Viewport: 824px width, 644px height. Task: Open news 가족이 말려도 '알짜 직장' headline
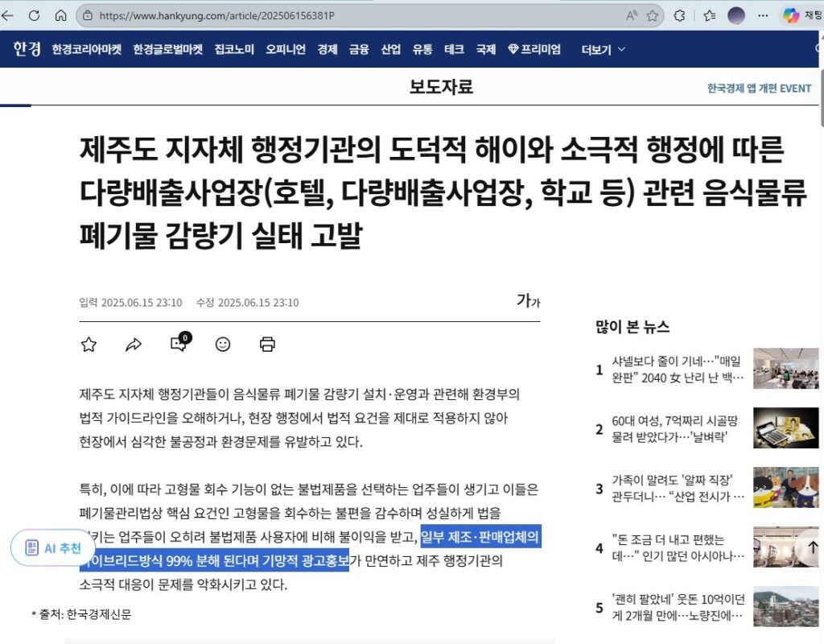(678, 488)
